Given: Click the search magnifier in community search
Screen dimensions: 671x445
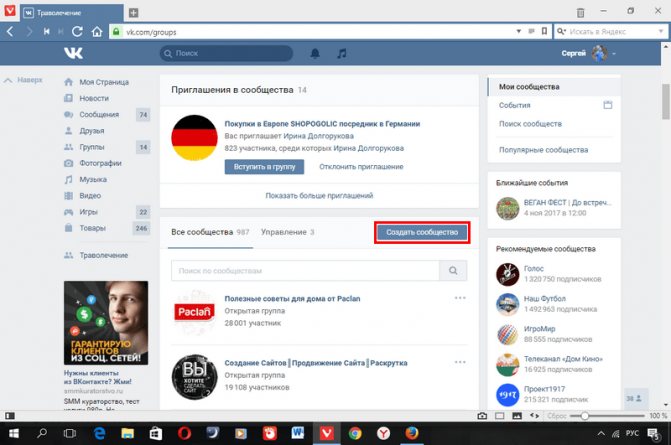Looking at the screenshot, I should 453,270.
